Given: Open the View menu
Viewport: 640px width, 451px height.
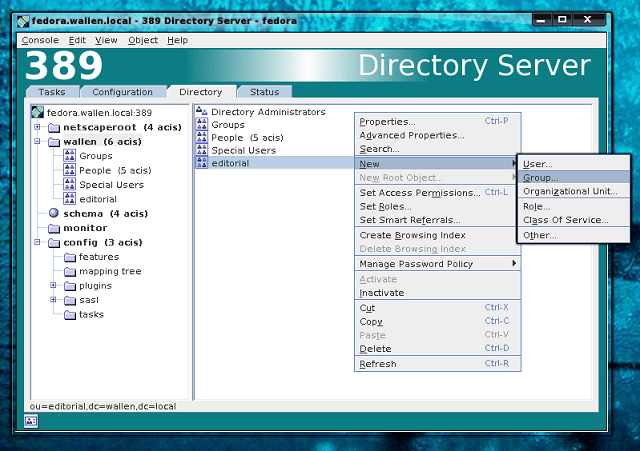Looking at the screenshot, I should tap(106, 40).
